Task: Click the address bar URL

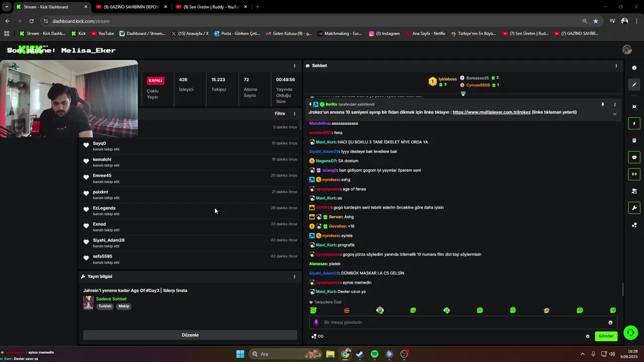Action: click(x=81, y=21)
